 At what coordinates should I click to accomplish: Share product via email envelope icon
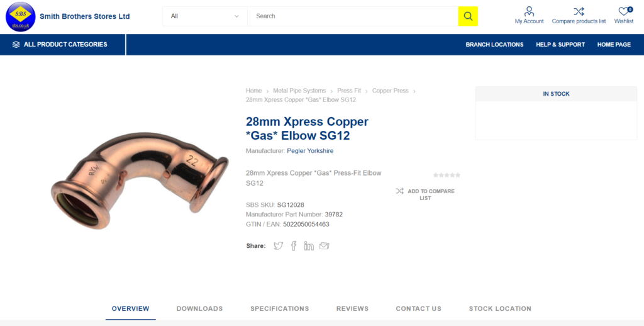pos(324,246)
